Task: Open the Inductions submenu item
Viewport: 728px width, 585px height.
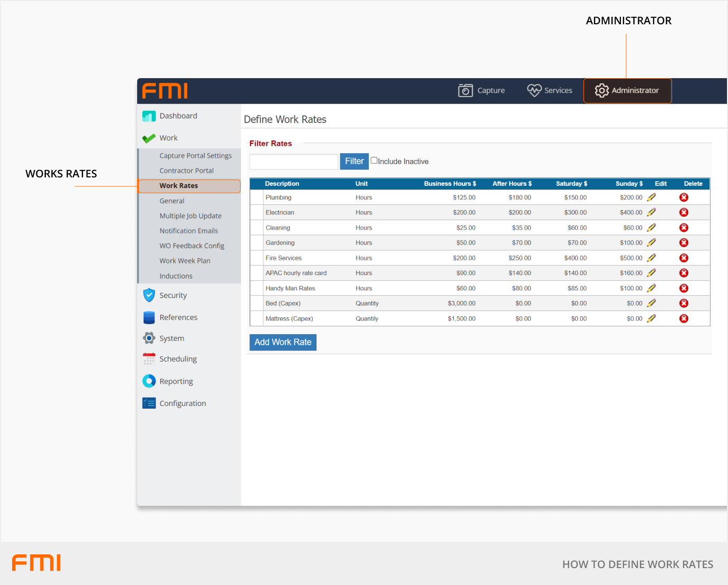Action: point(176,276)
